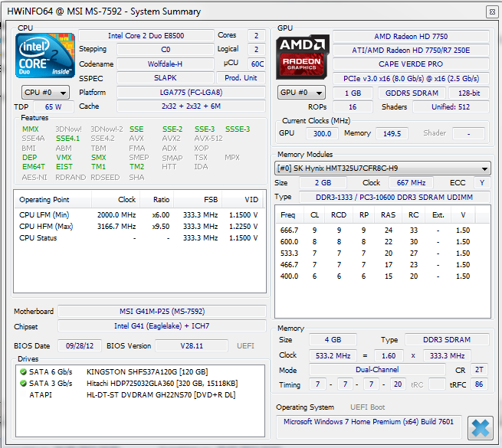Click the Ratio column header
The image size is (502, 448).
(157, 200)
